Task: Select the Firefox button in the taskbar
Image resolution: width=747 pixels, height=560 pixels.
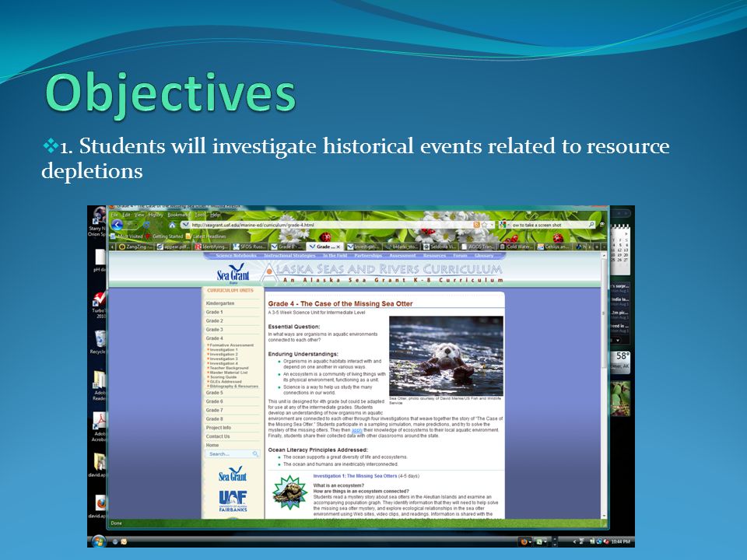Action: (x=525, y=541)
